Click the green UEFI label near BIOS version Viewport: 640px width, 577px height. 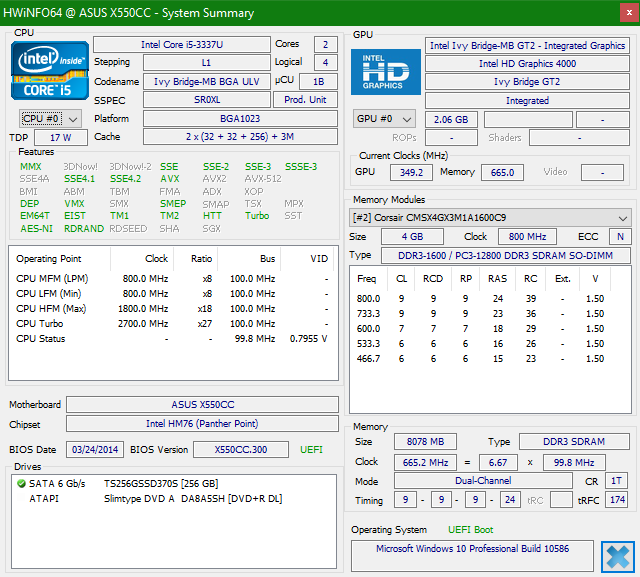tap(311, 450)
